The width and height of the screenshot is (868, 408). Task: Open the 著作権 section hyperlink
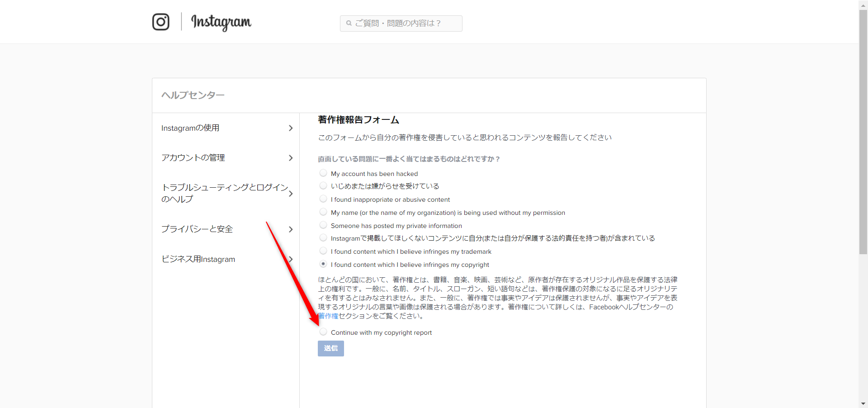pyautogui.click(x=328, y=316)
